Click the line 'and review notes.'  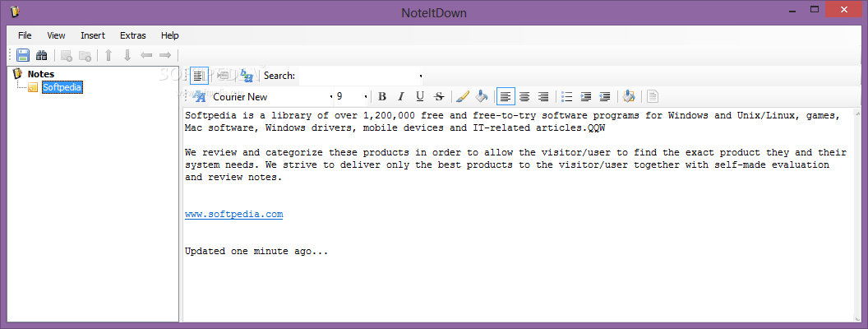[233, 178]
